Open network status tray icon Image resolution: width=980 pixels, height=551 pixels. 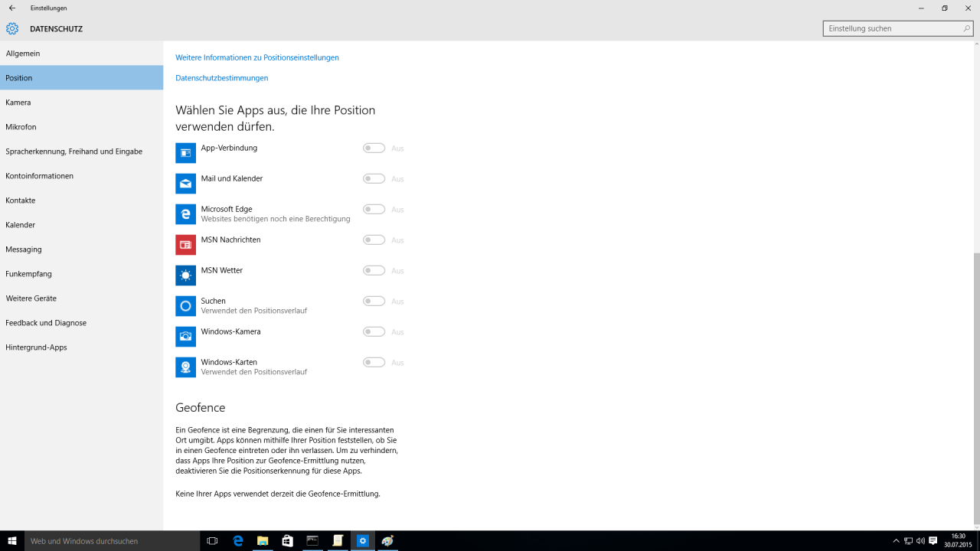tap(908, 541)
